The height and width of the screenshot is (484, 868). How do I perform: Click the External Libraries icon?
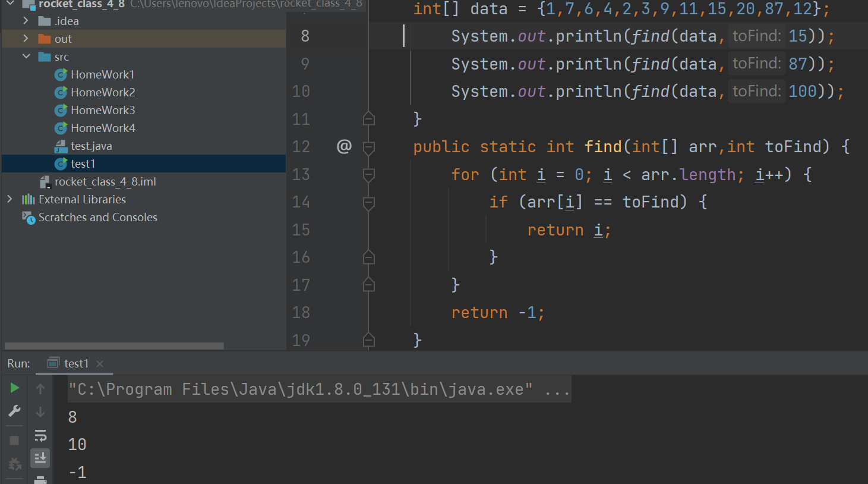pyautogui.click(x=28, y=199)
